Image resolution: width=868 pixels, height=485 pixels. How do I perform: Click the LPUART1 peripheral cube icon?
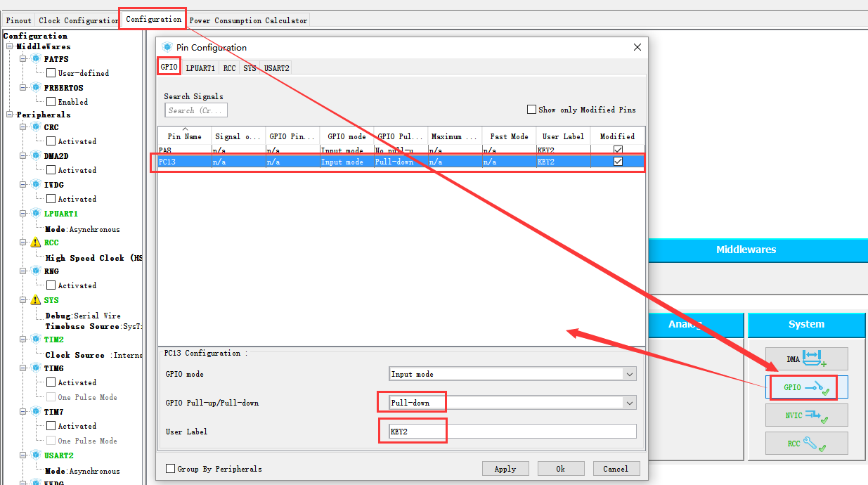click(34, 213)
